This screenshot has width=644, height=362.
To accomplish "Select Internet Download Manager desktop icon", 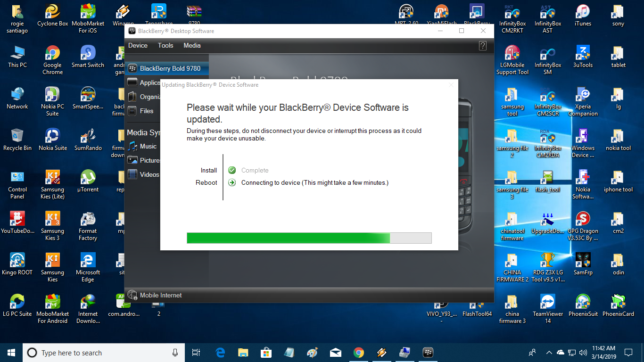I will (88, 309).
